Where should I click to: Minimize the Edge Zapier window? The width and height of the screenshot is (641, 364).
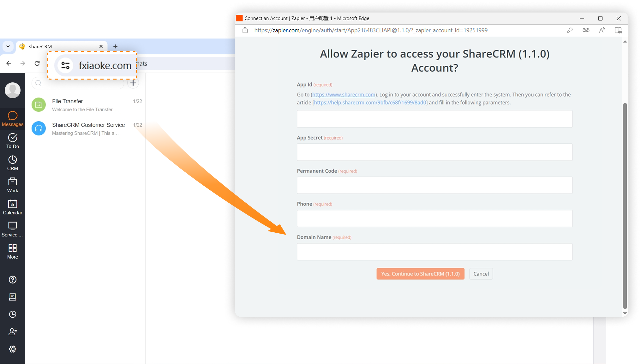582,18
